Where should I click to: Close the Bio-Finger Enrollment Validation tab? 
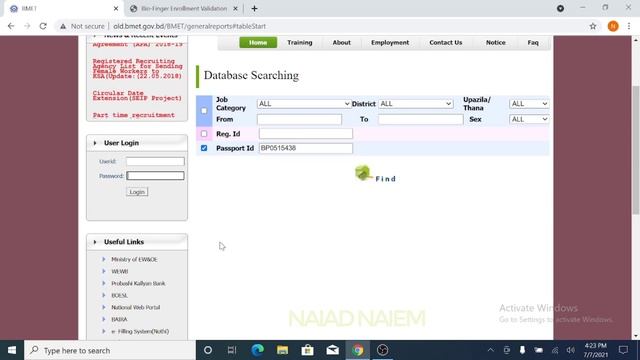(236, 8)
